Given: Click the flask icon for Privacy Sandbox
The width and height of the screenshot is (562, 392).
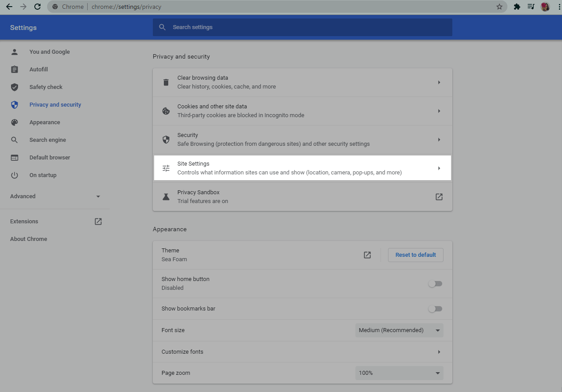Looking at the screenshot, I should [166, 197].
